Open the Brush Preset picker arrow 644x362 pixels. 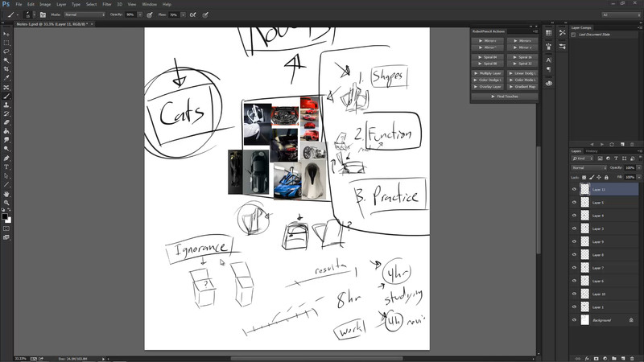(34, 14)
